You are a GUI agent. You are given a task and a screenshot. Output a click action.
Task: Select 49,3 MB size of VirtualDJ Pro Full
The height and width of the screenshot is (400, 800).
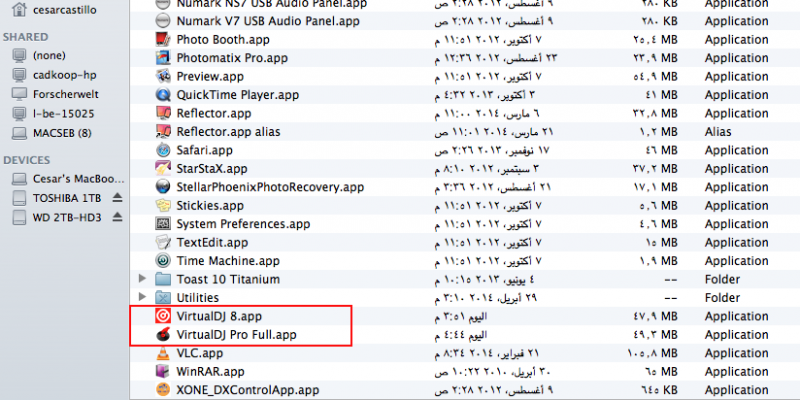(x=655, y=335)
